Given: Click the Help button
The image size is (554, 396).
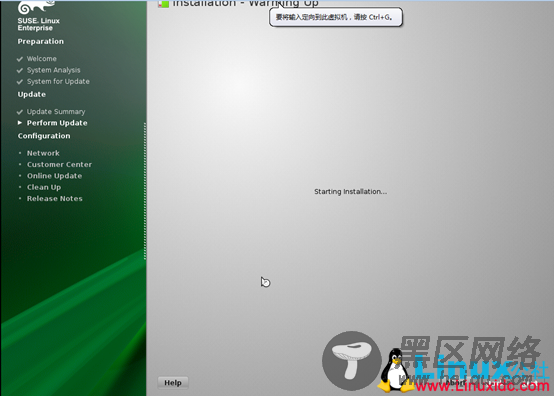Looking at the screenshot, I should 173,383.
